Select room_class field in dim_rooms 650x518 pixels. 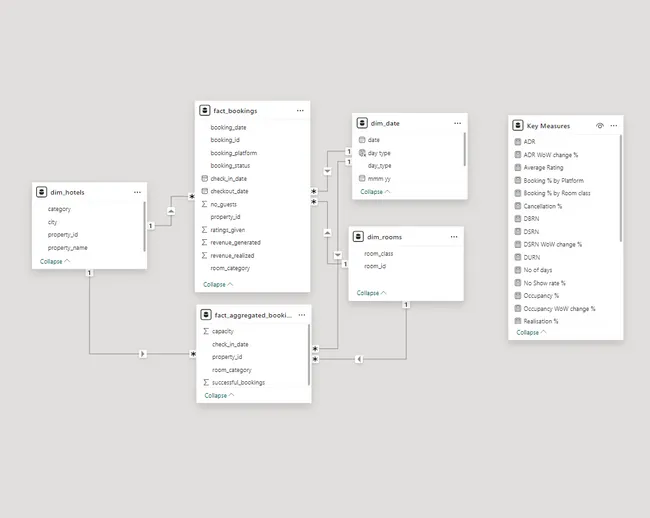click(x=378, y=253)
